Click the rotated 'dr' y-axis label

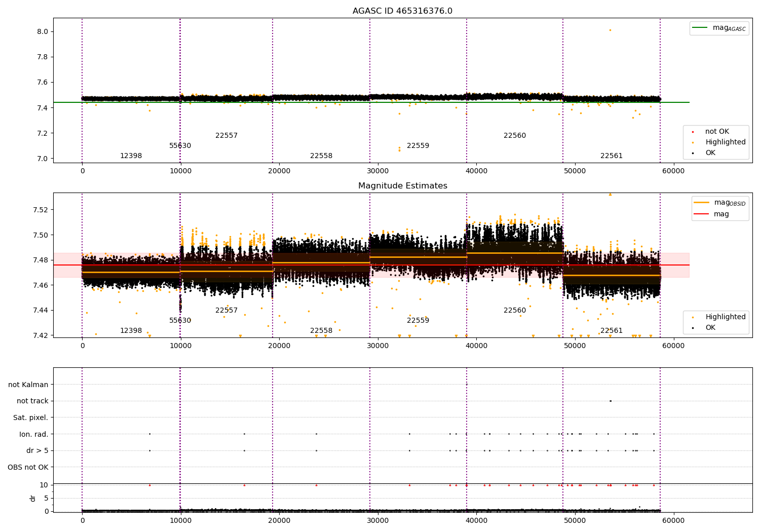coord(33,498)
